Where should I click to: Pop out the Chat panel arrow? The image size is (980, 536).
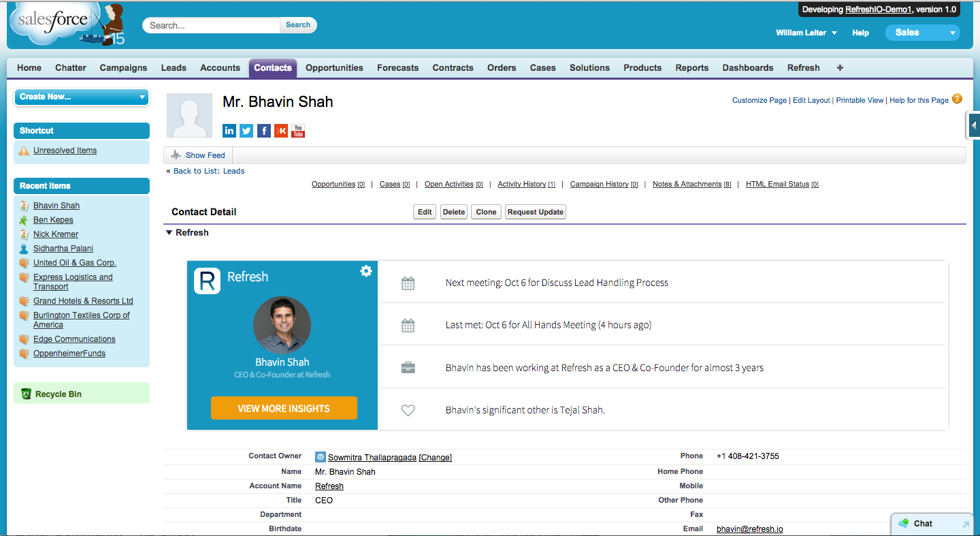click(965, 524)
